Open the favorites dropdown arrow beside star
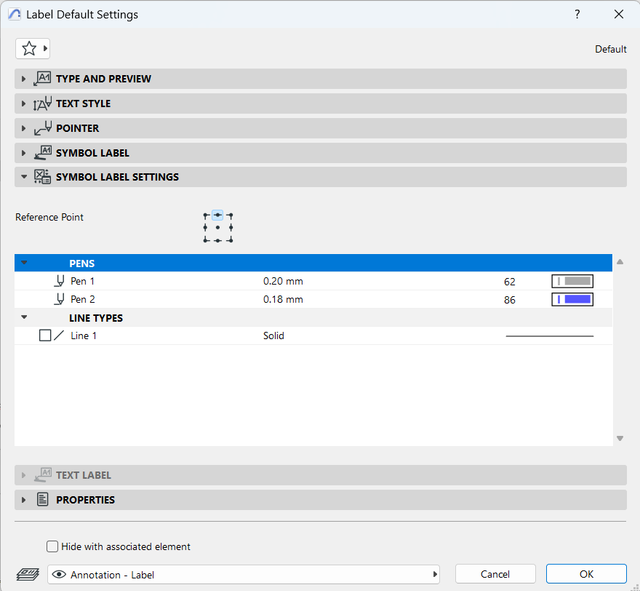This screenshot has width=640, height=591. click(45, 49)
